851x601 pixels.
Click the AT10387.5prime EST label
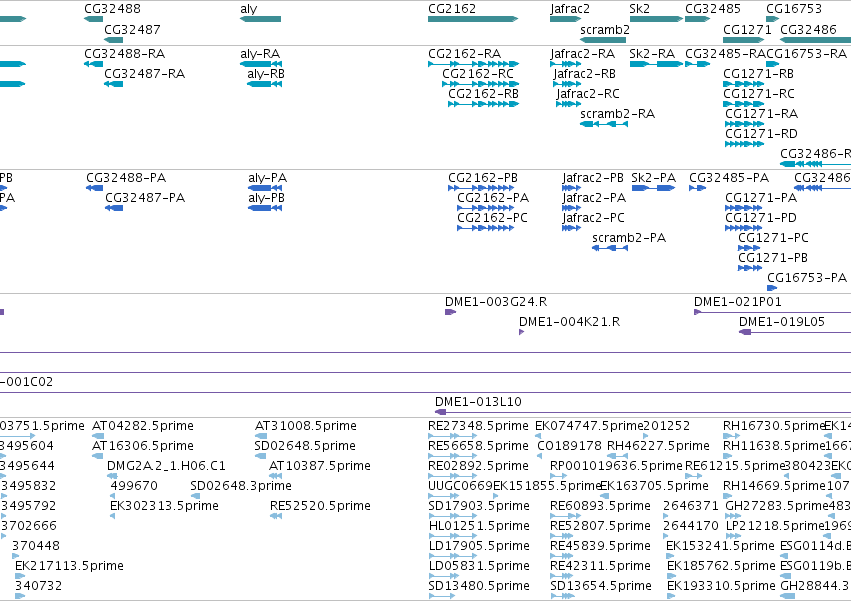(320, 465)
